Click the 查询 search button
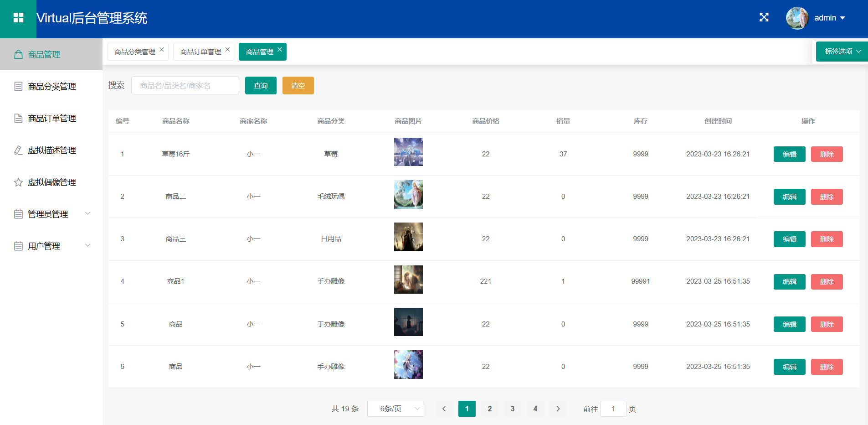Image resolution: width=868 pixels, height=425 pixels. 261,85
